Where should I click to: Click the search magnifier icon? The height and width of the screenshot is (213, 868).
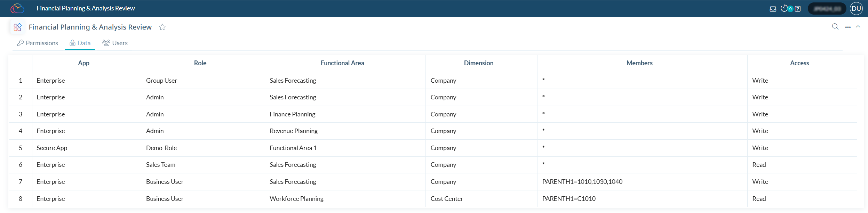(x=835, y=27)
